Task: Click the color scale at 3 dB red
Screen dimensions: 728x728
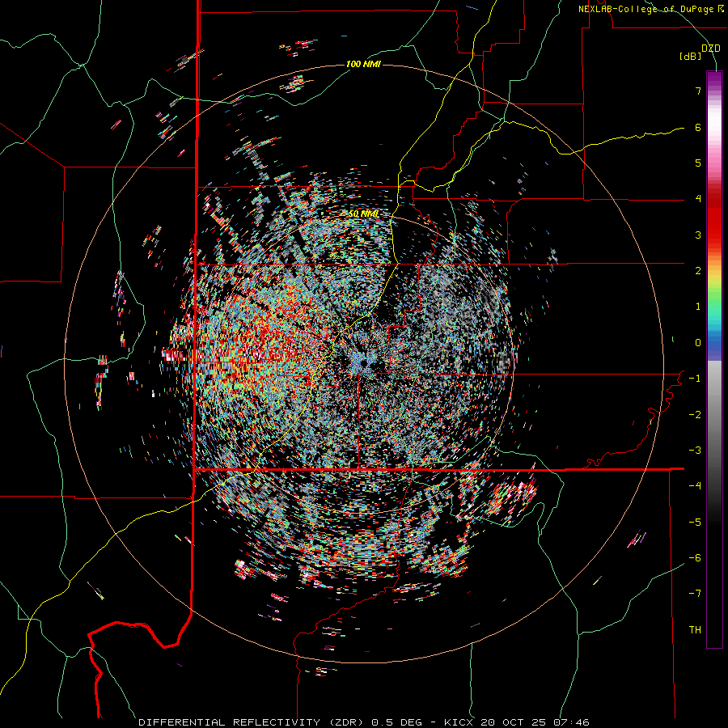Action: pyautogui.click(x=714, y=235)
